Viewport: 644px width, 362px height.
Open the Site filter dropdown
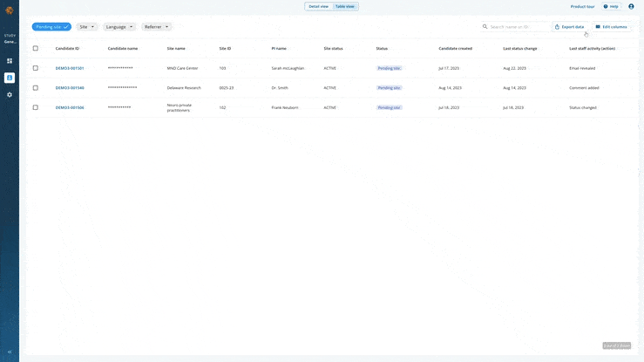pos(86,27)
